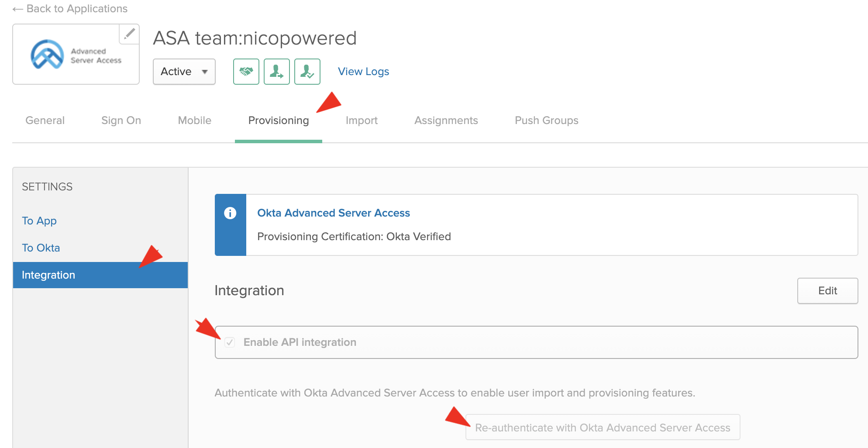868x448 pixels.
Task: Click the user provisioning arrow icon
Action: pyautogui.click(x=277, y=72)
